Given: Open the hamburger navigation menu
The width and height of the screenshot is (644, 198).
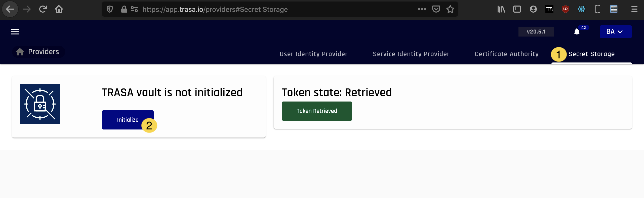Looking at the screenshot, I should tap(15, 32).
